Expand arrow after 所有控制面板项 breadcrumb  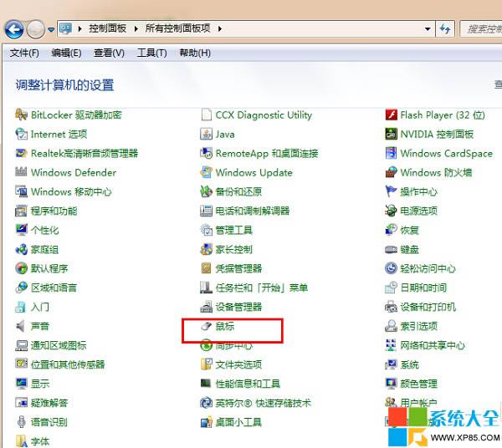point(219,28)
